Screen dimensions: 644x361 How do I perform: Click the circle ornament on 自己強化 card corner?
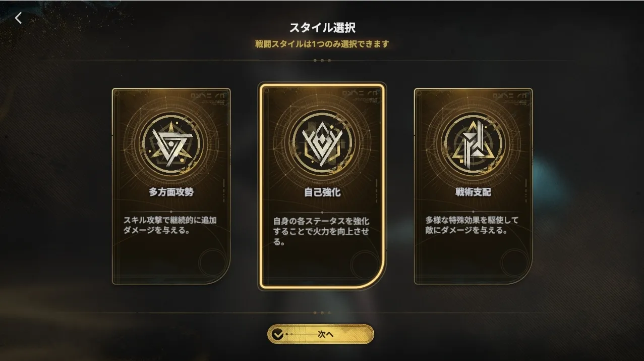365,266
